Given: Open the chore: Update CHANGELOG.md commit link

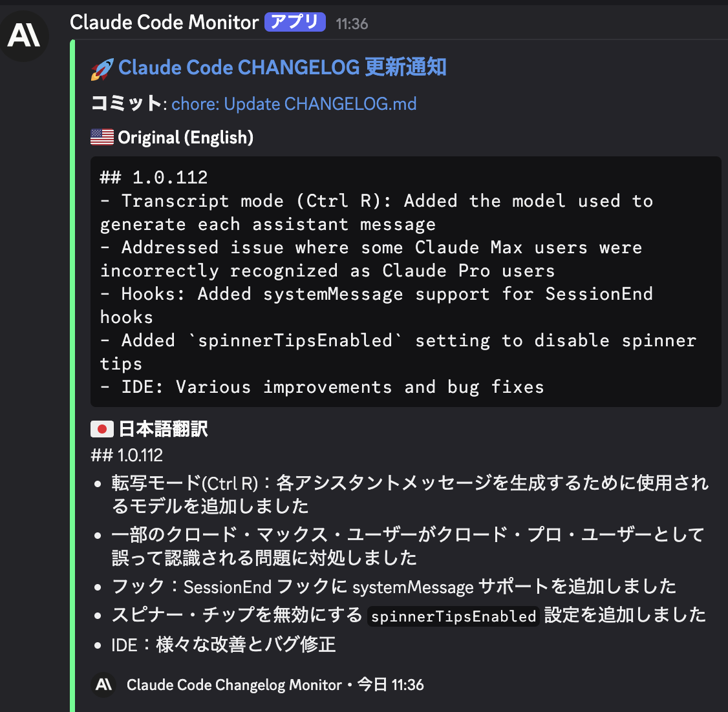Looking at the screenshot, I should coord(294,103).
